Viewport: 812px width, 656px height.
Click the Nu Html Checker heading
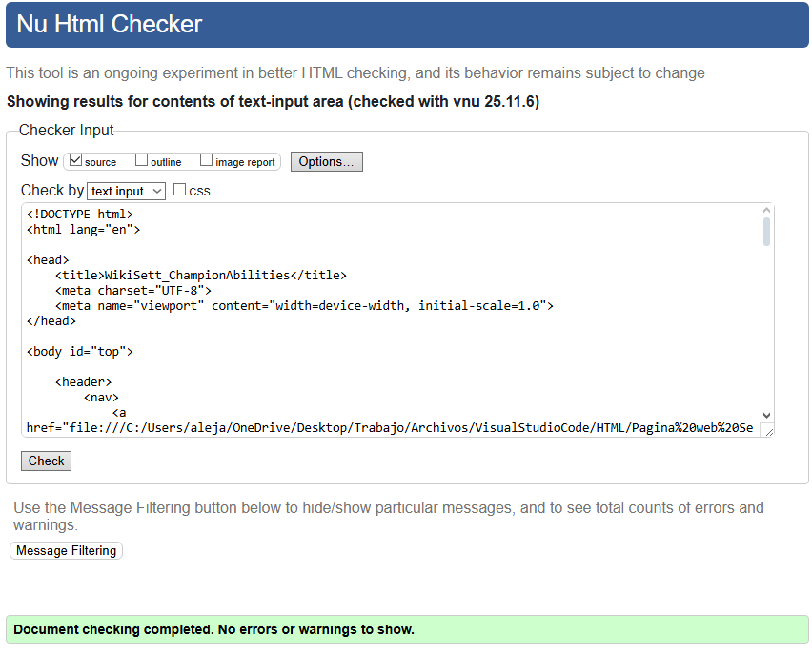(110, 24)
